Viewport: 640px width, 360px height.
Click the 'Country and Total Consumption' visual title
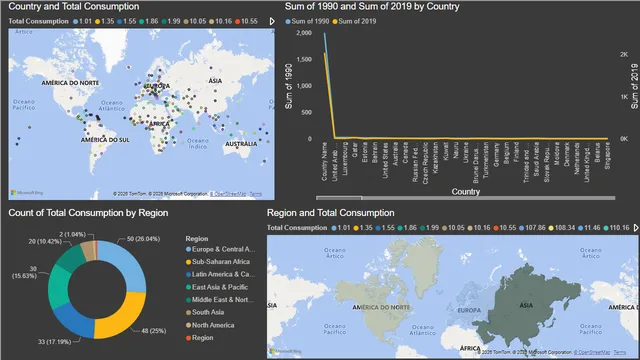tap(74, 7)
